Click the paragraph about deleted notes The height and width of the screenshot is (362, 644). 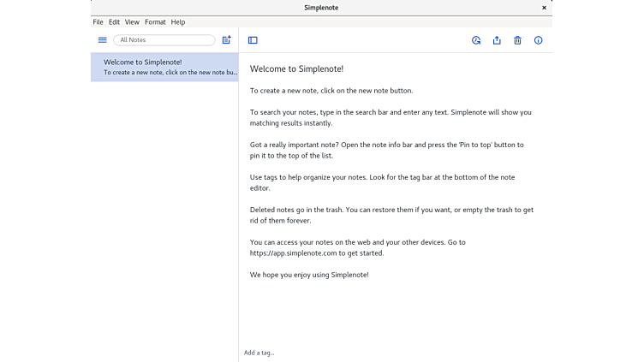coord(391,215)
